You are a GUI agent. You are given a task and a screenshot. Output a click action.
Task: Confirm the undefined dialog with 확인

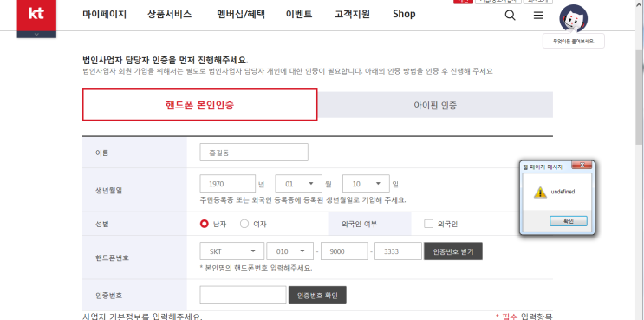click(569, 221)
